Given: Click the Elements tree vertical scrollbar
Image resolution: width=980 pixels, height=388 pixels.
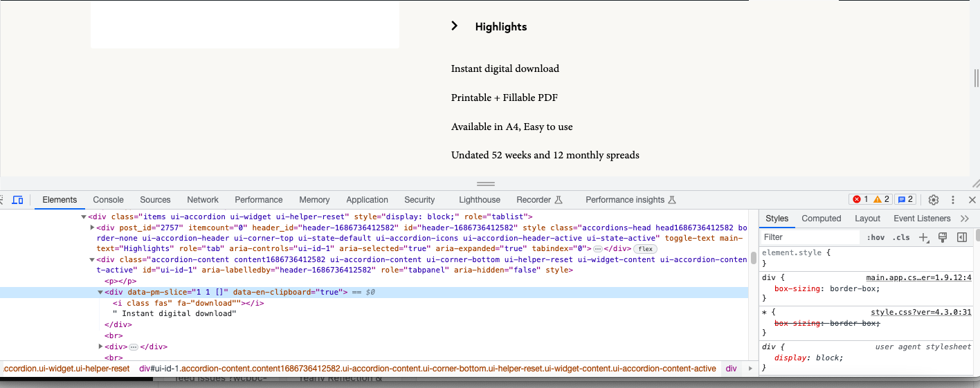Looking at the screenshot, I should click(754, 259).
